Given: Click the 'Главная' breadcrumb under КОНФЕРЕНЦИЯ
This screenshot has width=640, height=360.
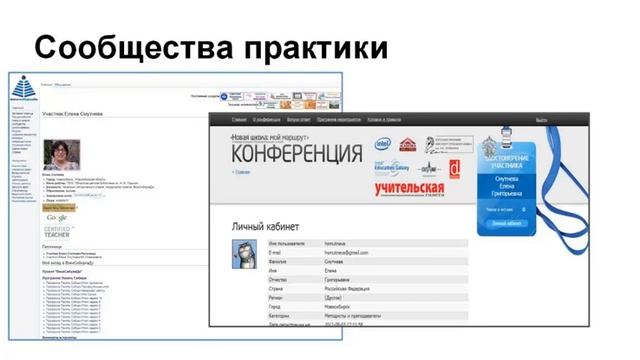Looking at the screenshot, I should pyautogui.click(x=241, y=172).
